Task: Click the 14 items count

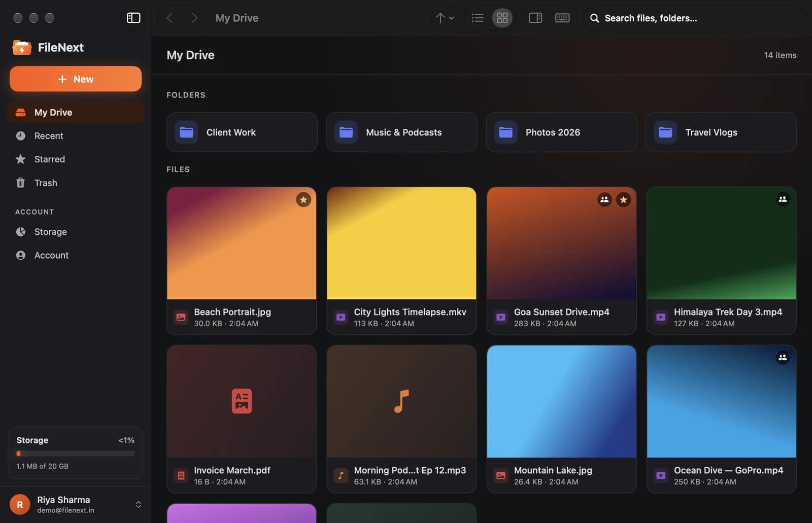Action: (780, 55)
